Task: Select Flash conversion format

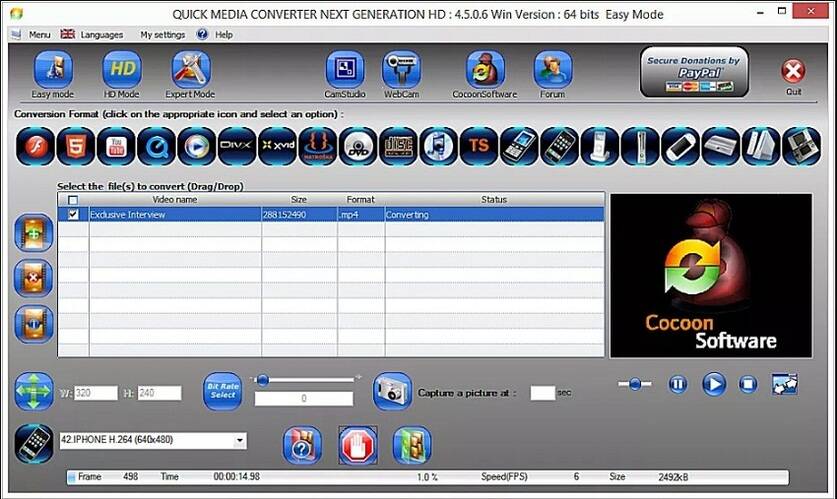Action: 35,146
